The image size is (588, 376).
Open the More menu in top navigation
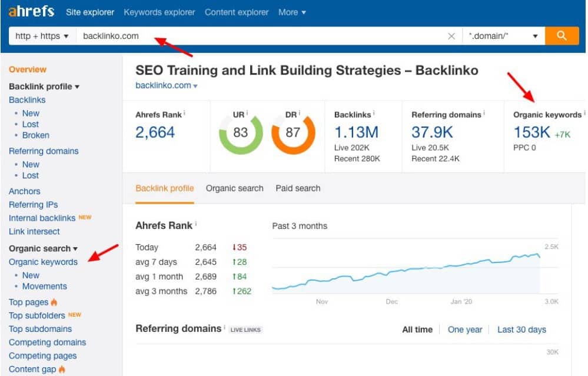click(292, 12)
